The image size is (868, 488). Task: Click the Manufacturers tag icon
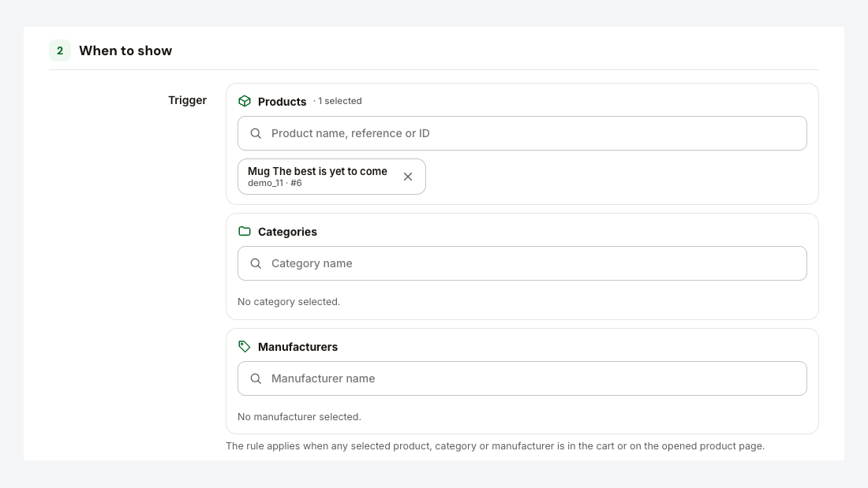(245, 346)
